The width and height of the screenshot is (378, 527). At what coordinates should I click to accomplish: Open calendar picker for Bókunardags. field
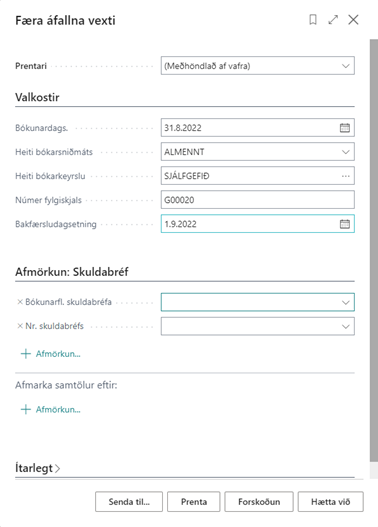[345, 128]
